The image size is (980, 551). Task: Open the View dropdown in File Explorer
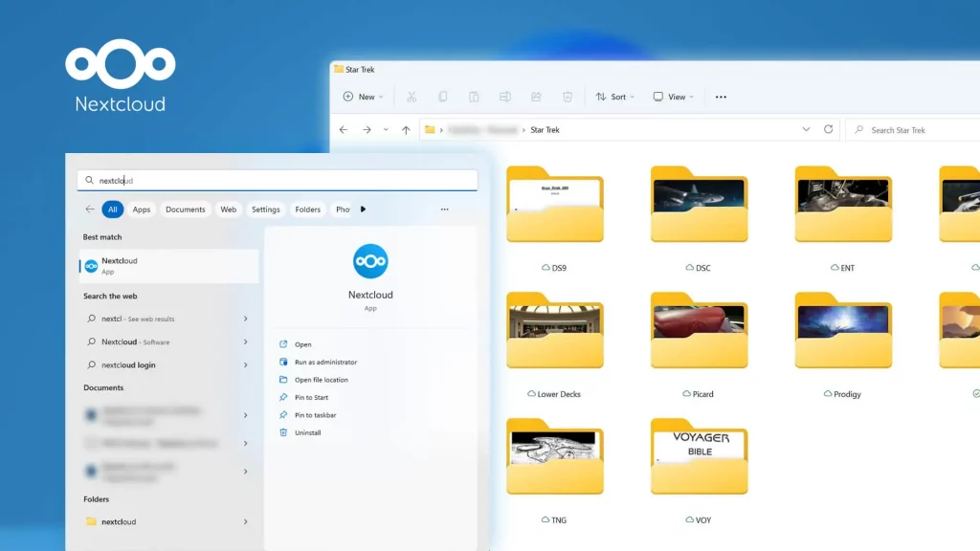coord(673,96)
